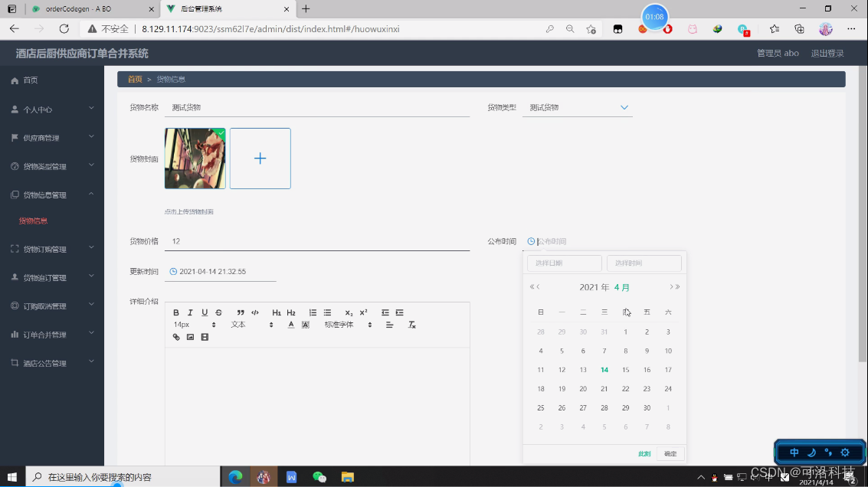Apply H1 heading style
The height and width of the screenshot is (487, 868).
click(276, 313)
